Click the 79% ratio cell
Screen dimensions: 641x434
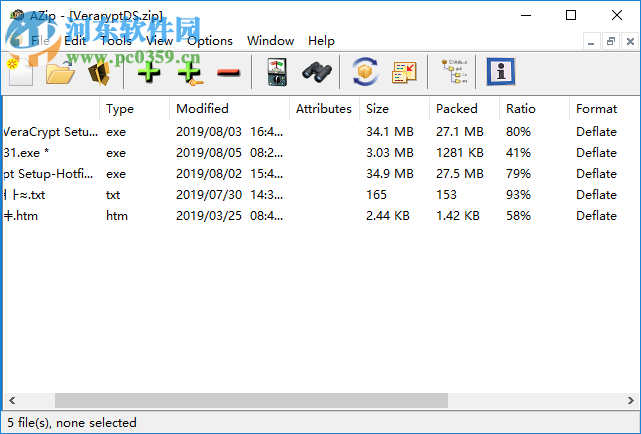point(518,174)
